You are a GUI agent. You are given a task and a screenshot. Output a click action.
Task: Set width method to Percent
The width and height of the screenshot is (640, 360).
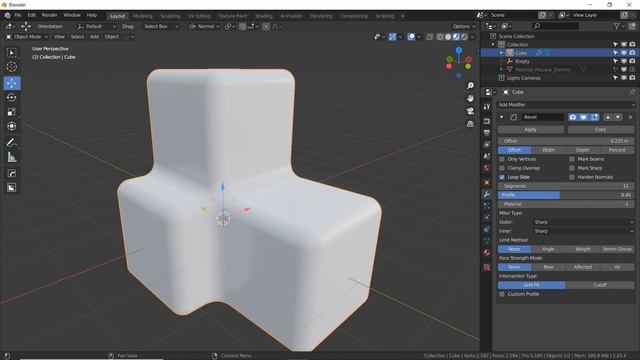click(617, 150)
